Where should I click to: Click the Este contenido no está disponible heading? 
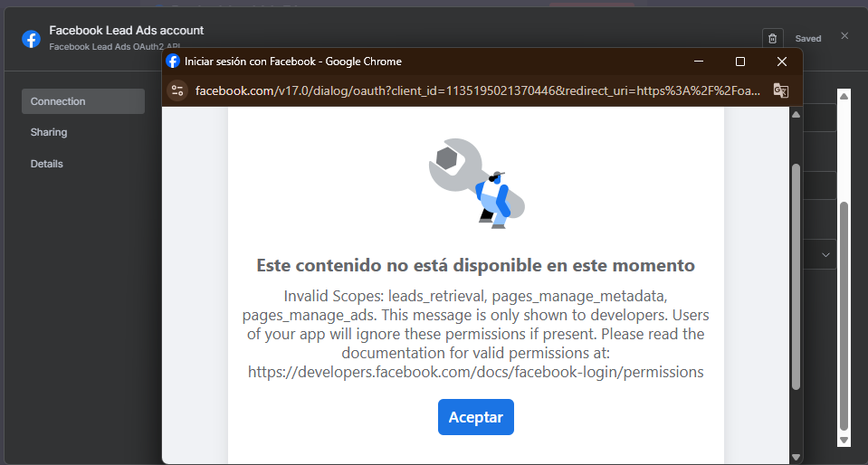click(475, 265)
